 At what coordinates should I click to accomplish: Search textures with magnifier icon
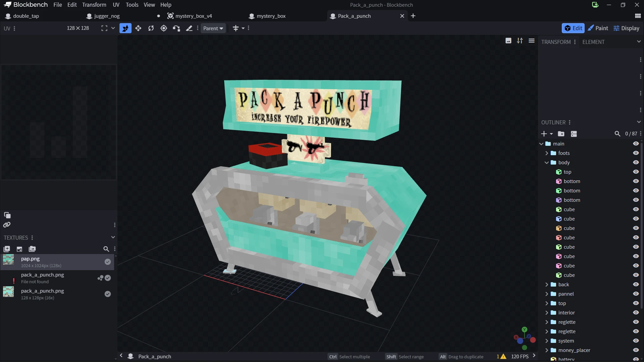point(106,249)
